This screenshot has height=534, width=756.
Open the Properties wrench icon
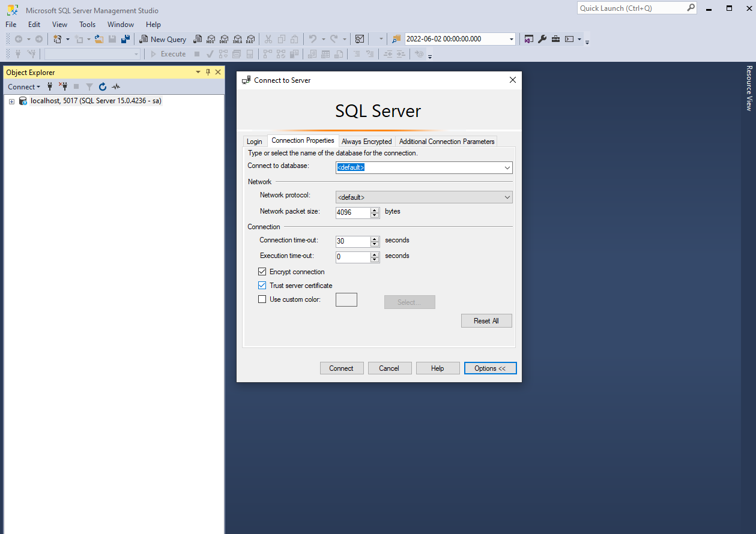coord(542,39)
